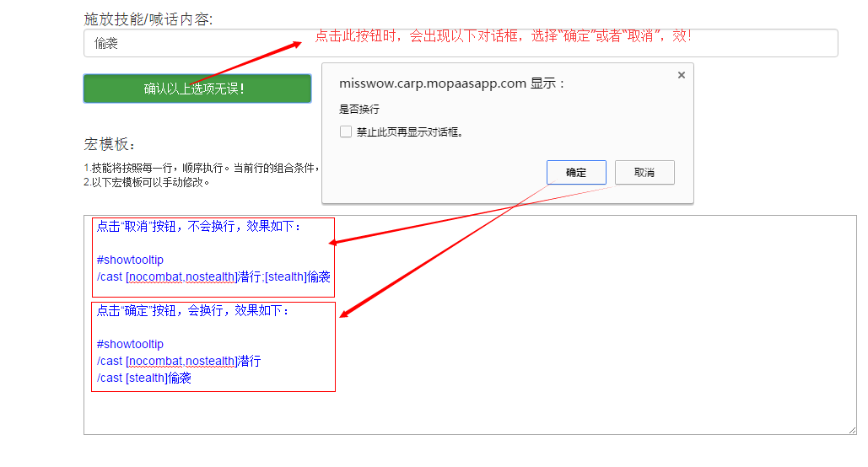Tick the 禁止此页再显示对话框 checkbox

pos(346,132)
